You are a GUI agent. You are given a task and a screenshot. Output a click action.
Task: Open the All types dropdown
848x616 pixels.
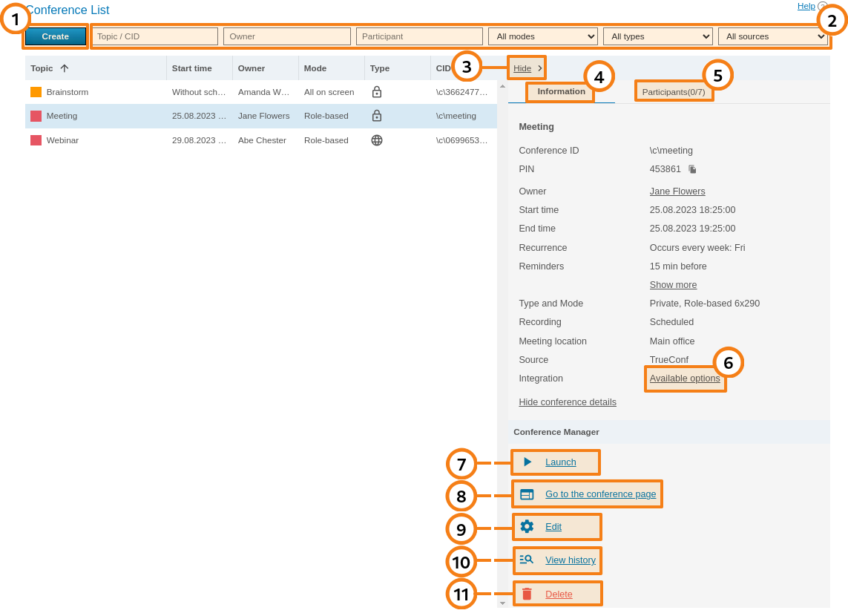tap(657, 36)
